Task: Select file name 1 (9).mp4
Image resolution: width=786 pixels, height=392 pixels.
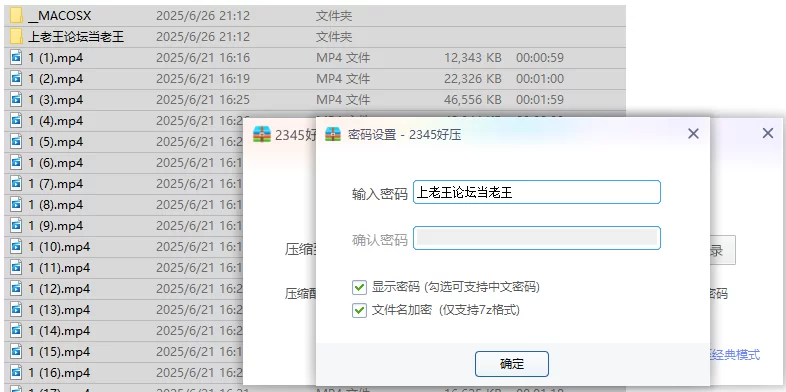Action: 56,226
